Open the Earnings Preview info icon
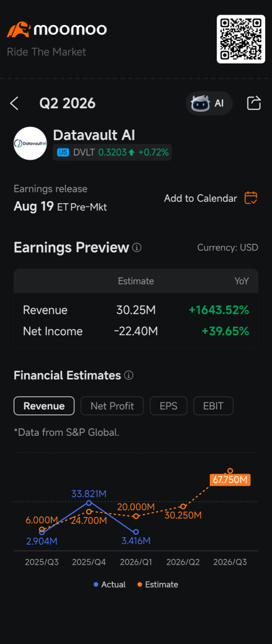Image resolution: width=272 pixels, height=644 pixels. (x=136, y=248)
